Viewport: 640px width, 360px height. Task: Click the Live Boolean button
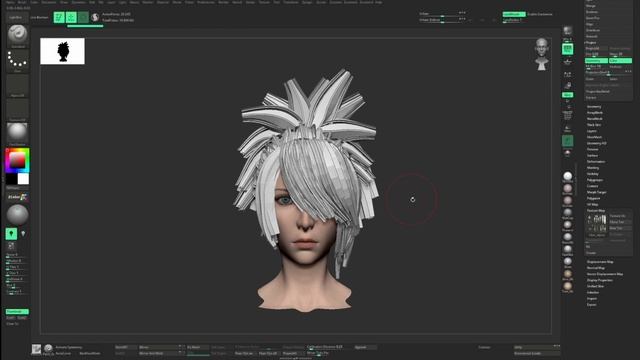click(x=39, y=18)
